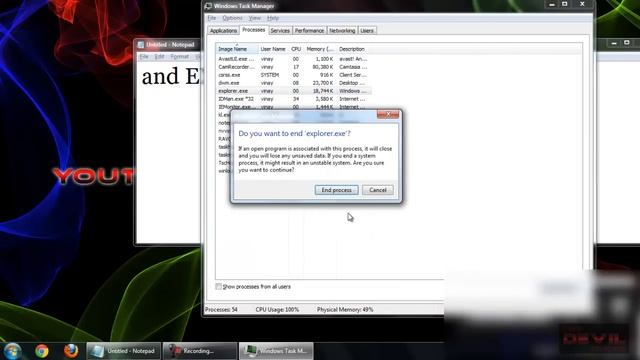The width and height of the screenshot is (640, 360).
Task: Close the Windows Task Manager window
Action: 582,4
